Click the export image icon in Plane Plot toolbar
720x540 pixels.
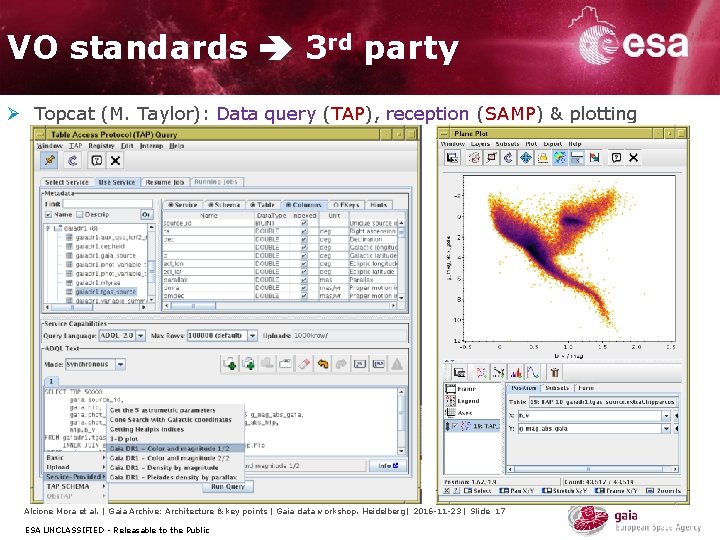tap(595, 158)
